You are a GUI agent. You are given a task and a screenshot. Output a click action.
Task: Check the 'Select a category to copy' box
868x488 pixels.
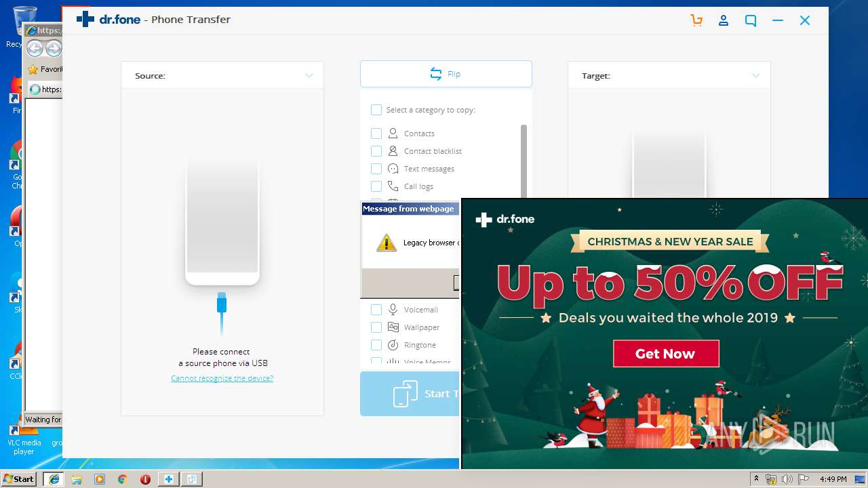[x=376, y=110]
